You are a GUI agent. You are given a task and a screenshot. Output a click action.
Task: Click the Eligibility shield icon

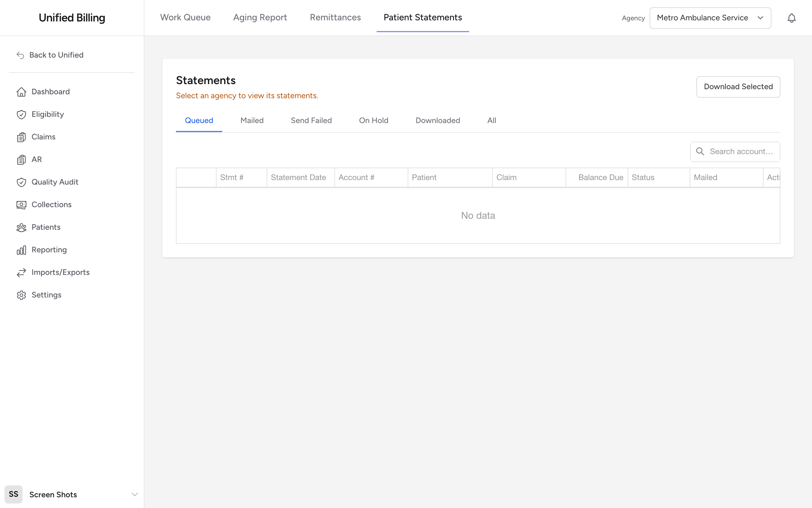pos(21,115)
